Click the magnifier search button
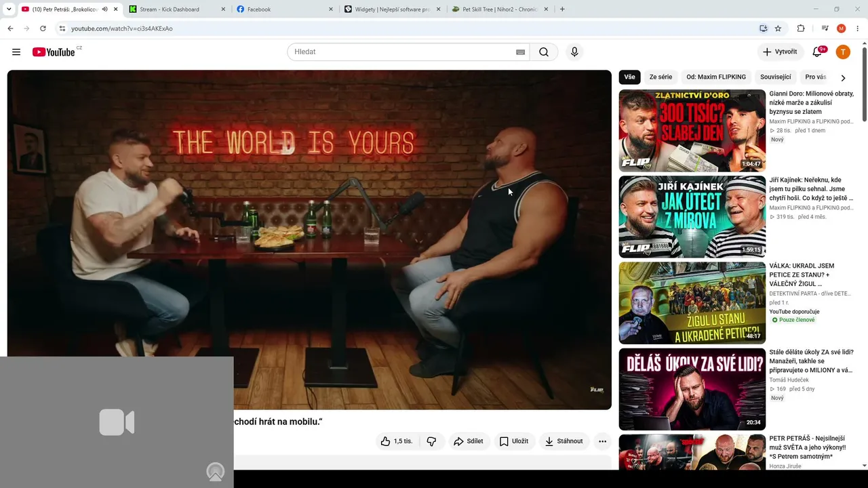The image size is (868, 488). 544,52
